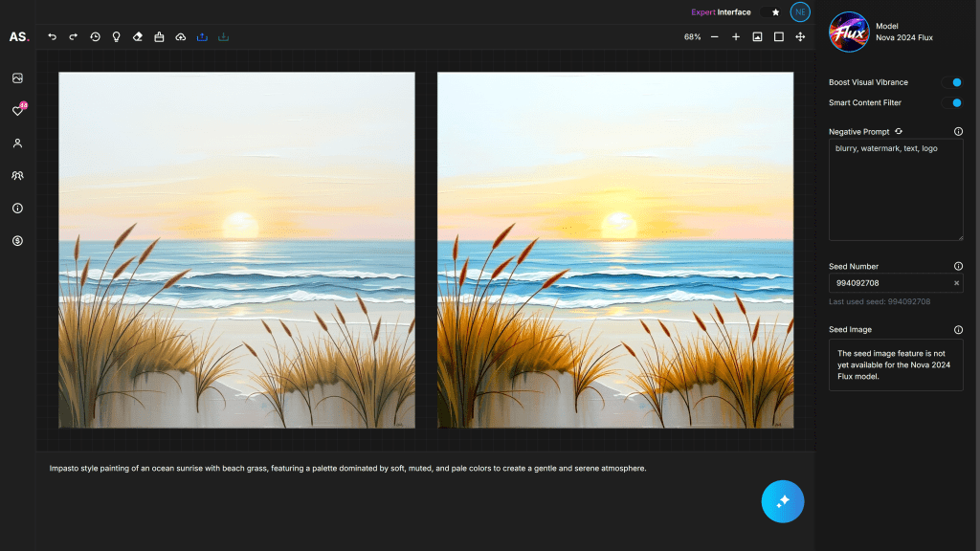
Task: Open the generation history
Action: pos(95,37)
